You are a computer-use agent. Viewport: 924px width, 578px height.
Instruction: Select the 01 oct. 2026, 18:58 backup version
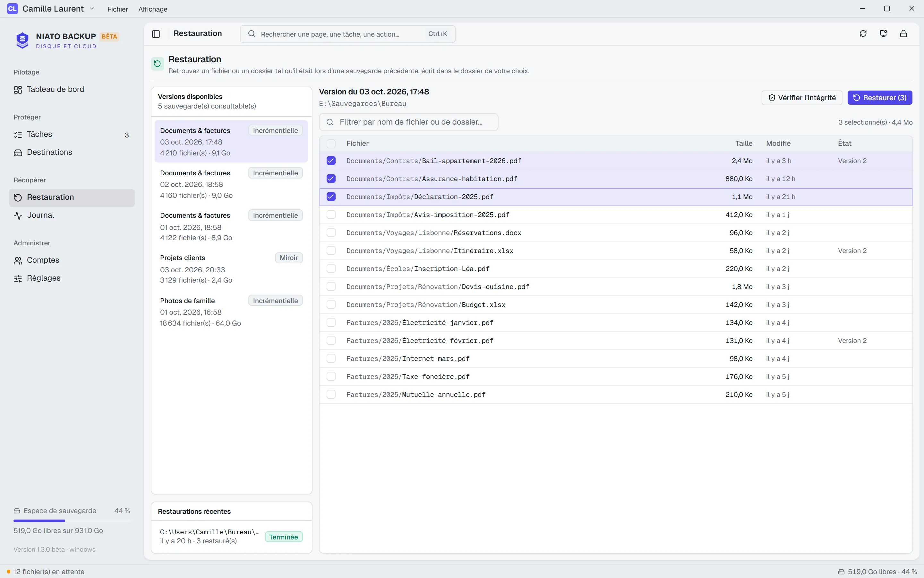tap(231, 226)
